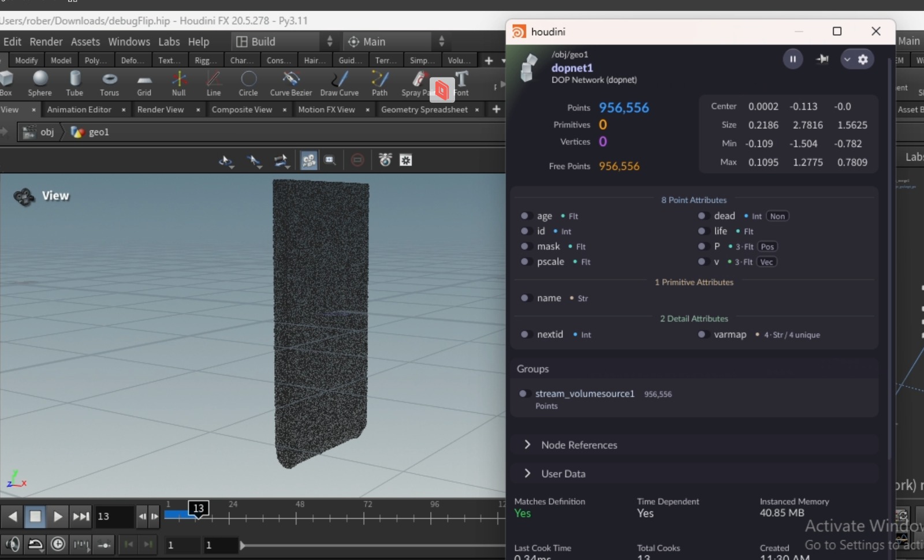Image resolution: width=924 pixels, height=560 pixels.
Task: Open the info window gear settings
Action: click(863, 59)
